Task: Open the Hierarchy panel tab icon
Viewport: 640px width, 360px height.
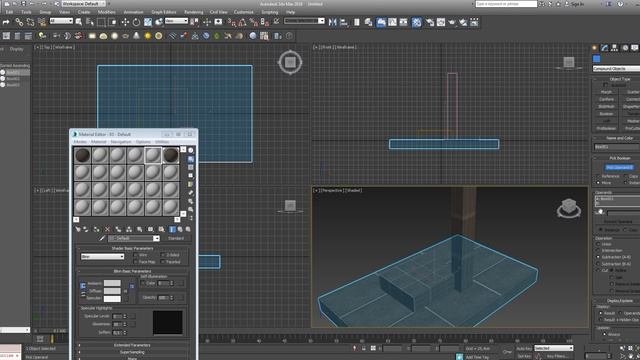Action: pyautogui.click(x=614, y=48)
